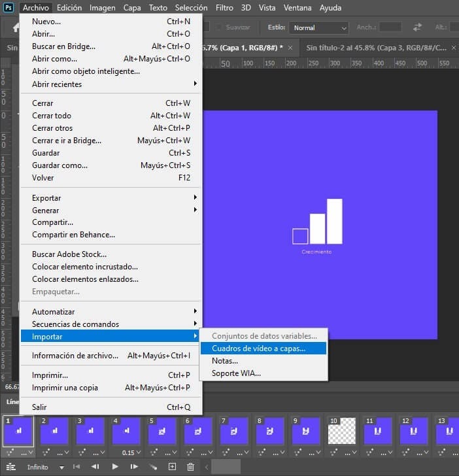Expand the Exportar submenu
The width and height of the screenshot is (459, 476).
[x=111, y=198]
